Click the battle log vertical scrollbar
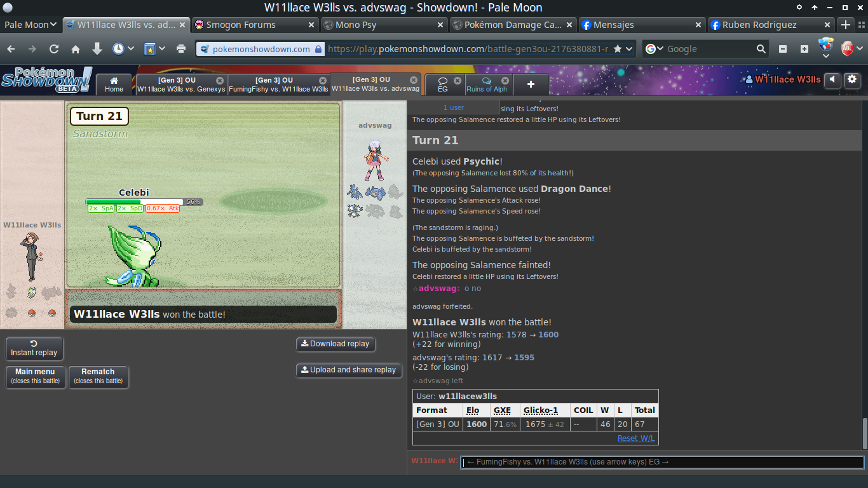This screenshot has height=488, width=868. coord(864,433)
